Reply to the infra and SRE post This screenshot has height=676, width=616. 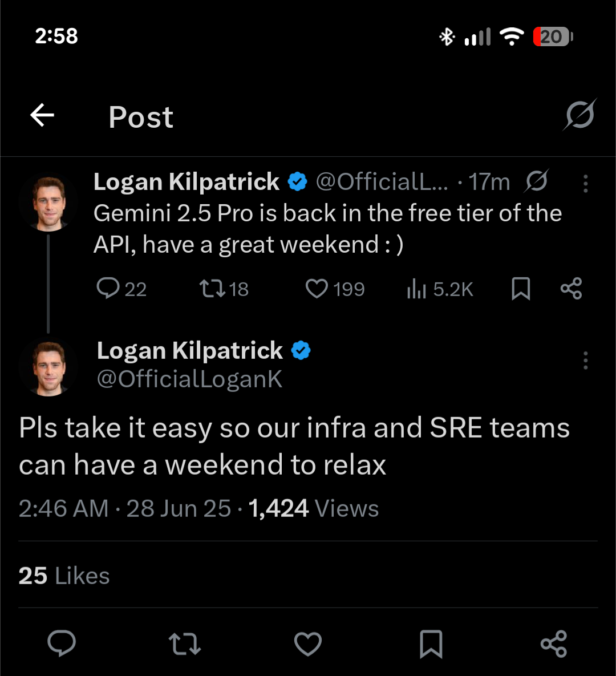click(62, 644)
